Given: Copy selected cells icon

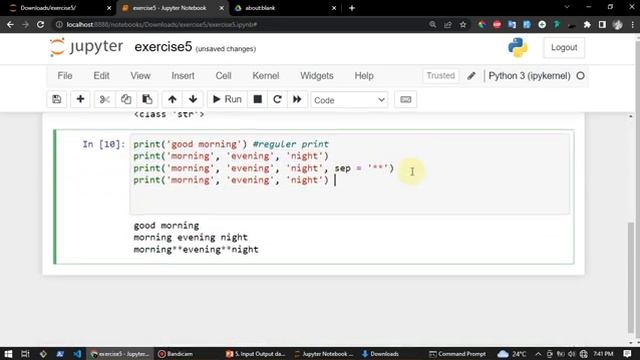Looking at the screenshot, I should coord(126,100).
